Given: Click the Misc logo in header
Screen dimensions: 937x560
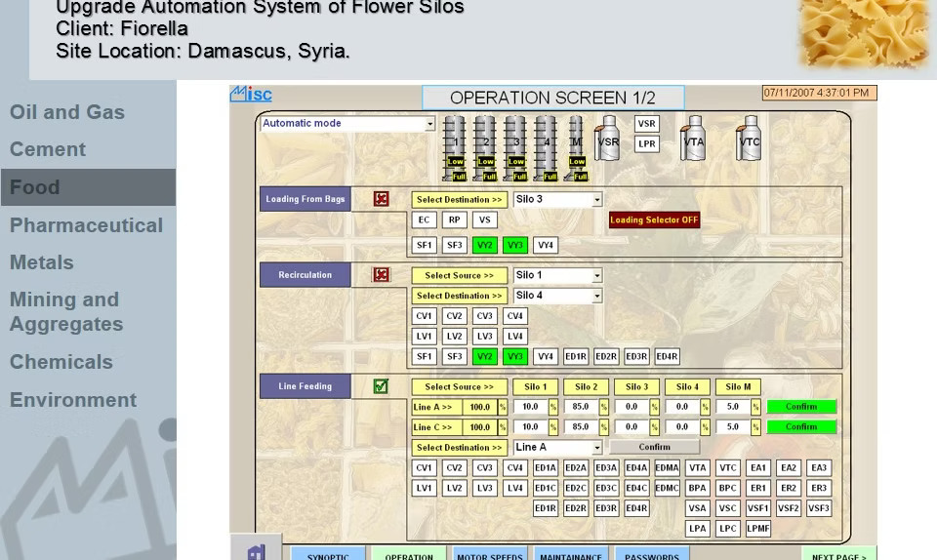Looking at the screenshot, I should coord(251,94).
